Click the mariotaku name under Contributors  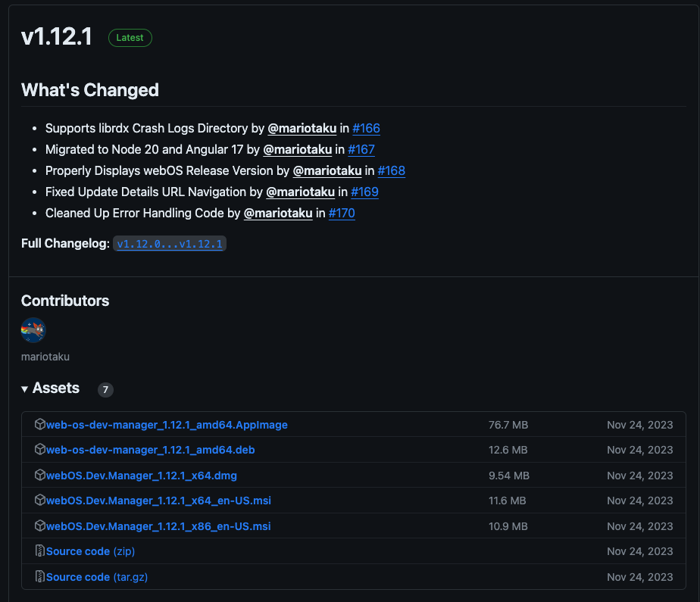point(45,357)
